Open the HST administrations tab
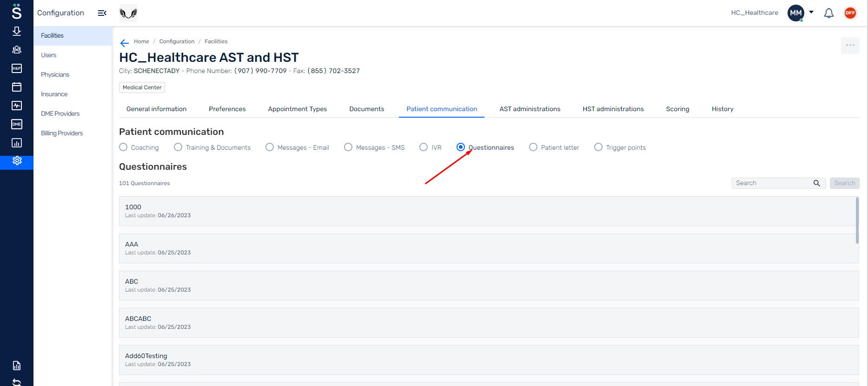Screen dimensions: 868x386 click(613, 109)
